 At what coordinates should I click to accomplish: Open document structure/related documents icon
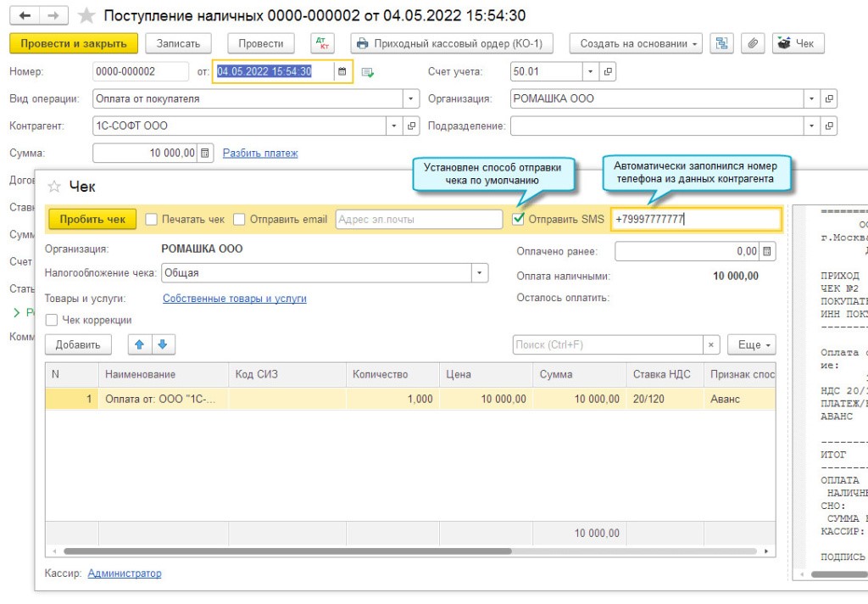(x=721, y=43)
